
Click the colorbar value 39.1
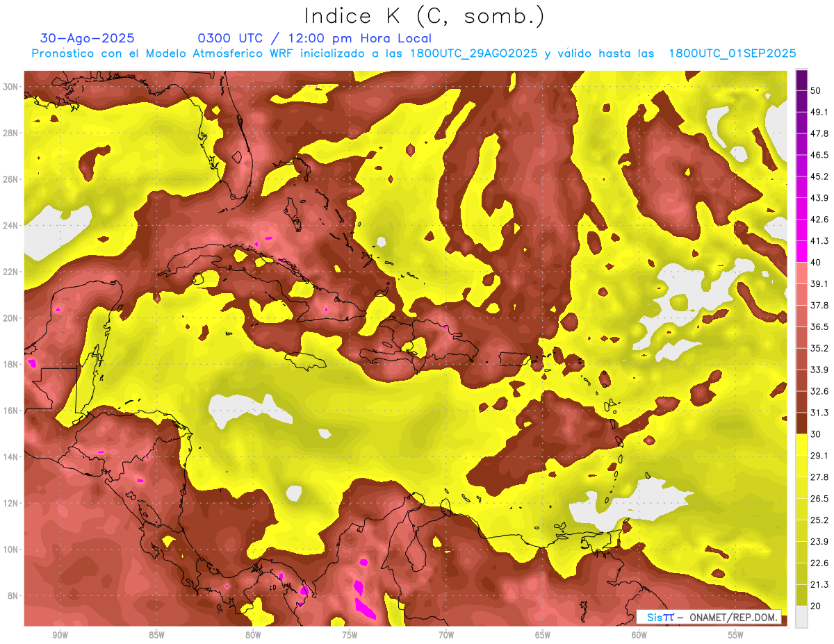(x=819, y=284)
